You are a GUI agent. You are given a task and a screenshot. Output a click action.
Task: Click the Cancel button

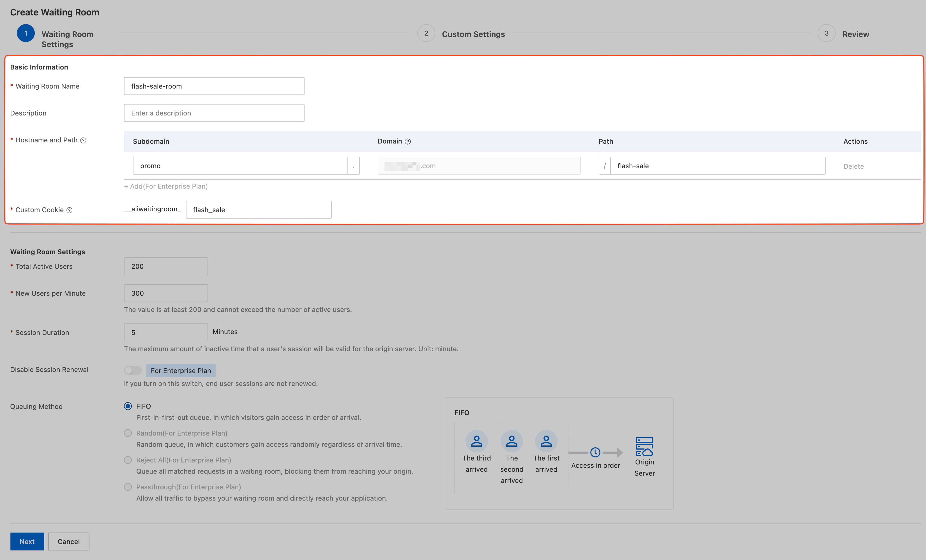[69, 541]
